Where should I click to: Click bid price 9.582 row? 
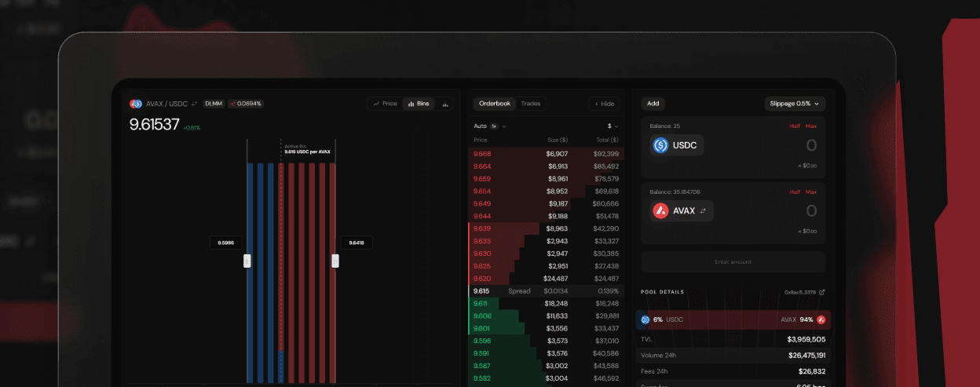pos(547,378)
